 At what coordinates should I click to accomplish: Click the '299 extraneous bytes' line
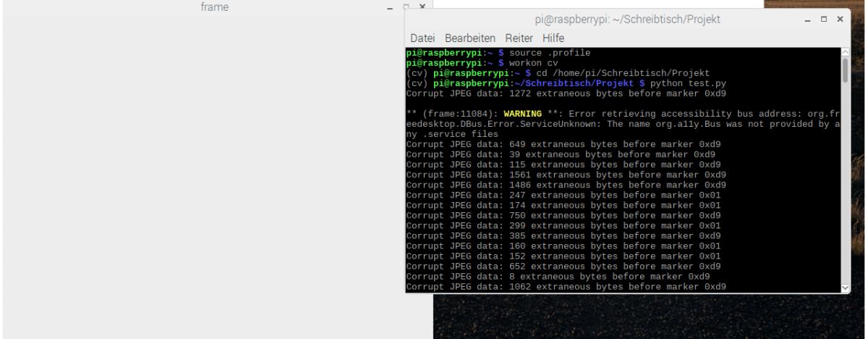pos(563,225)
